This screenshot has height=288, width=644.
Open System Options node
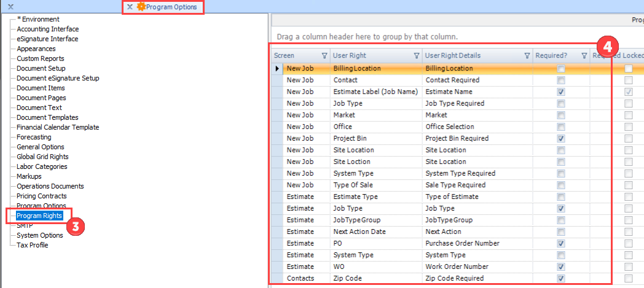click(x=40, y=235)
